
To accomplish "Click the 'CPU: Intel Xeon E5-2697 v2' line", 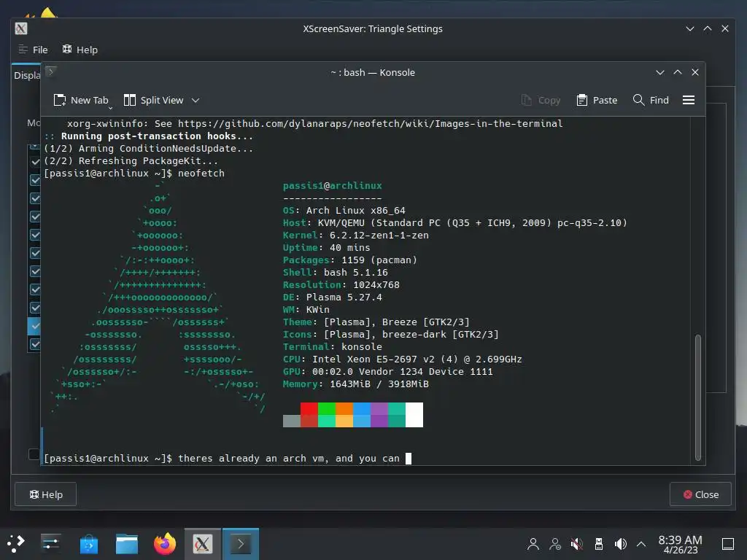I will point(402,359).
